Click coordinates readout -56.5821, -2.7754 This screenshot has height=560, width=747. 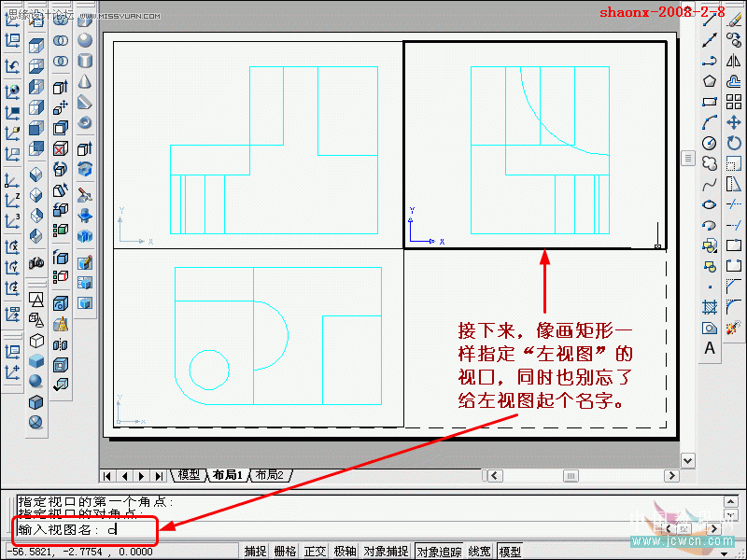(80, 552)
